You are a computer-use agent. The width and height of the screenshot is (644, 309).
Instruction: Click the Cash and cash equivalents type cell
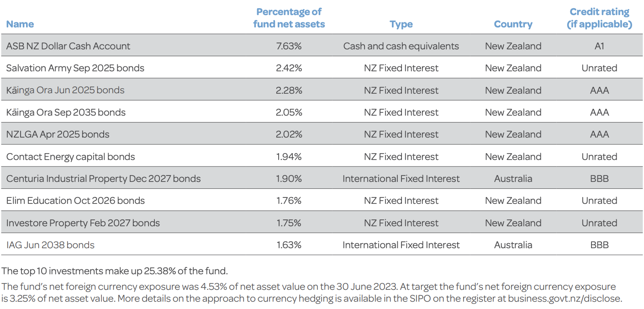pyautogui.click(x=401, y=46)
